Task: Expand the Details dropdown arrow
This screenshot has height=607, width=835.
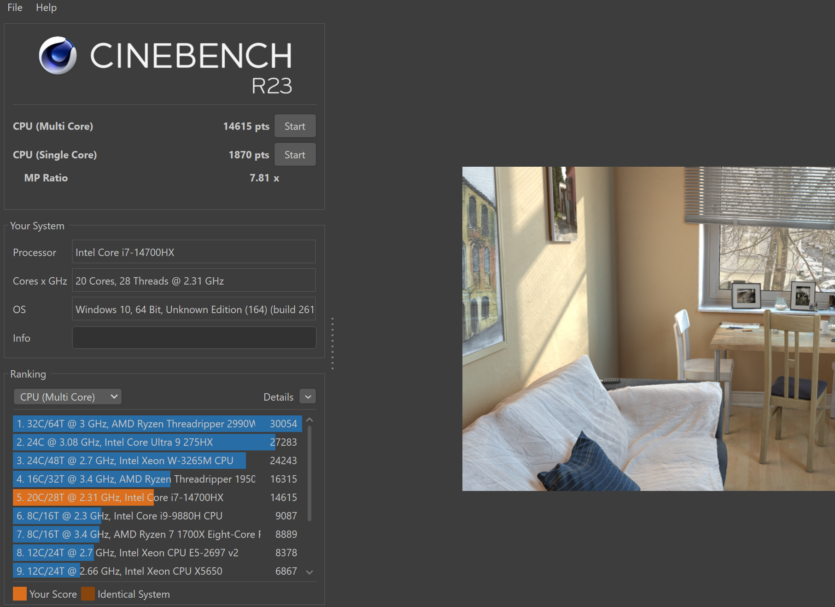Action: [308, 397]
